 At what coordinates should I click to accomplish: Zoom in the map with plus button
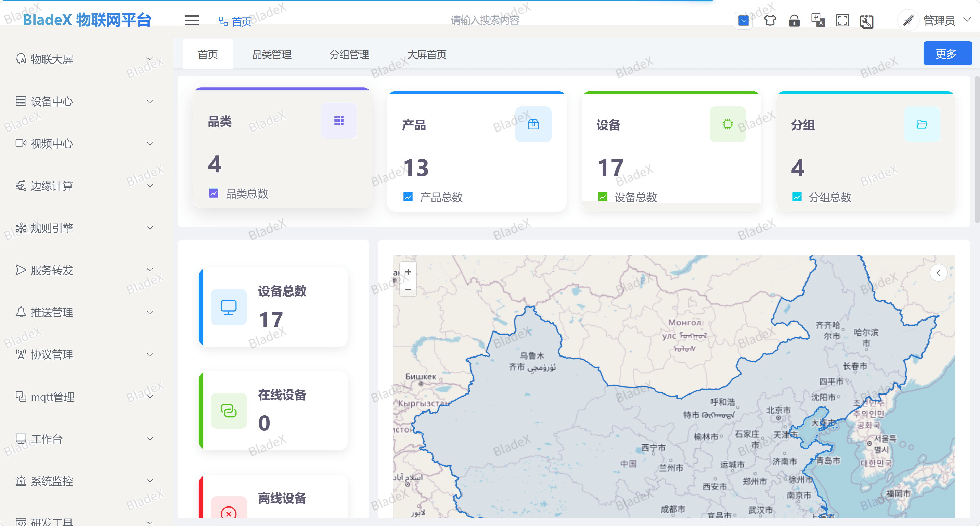[408, 272]
